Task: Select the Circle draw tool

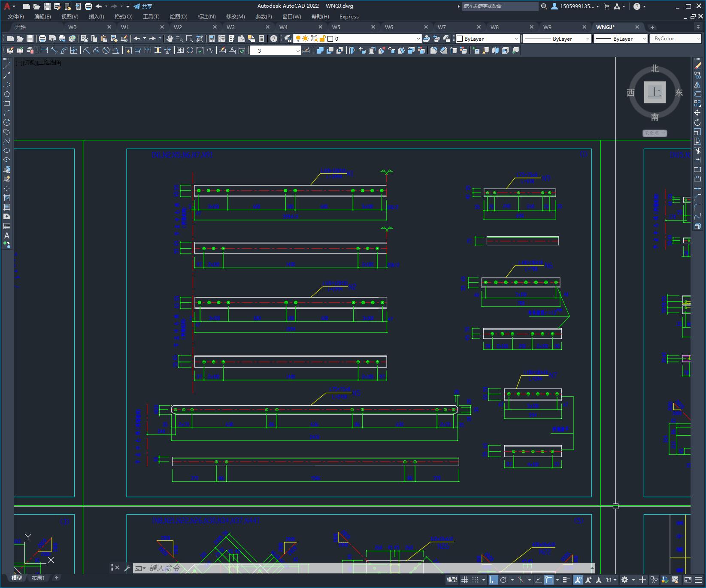Action: 7,122
